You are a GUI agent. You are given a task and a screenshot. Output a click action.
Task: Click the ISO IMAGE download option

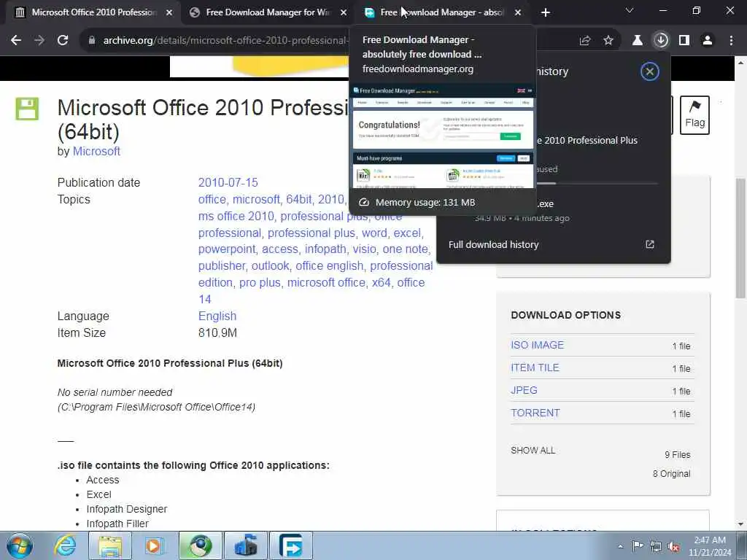coord(537,345)
